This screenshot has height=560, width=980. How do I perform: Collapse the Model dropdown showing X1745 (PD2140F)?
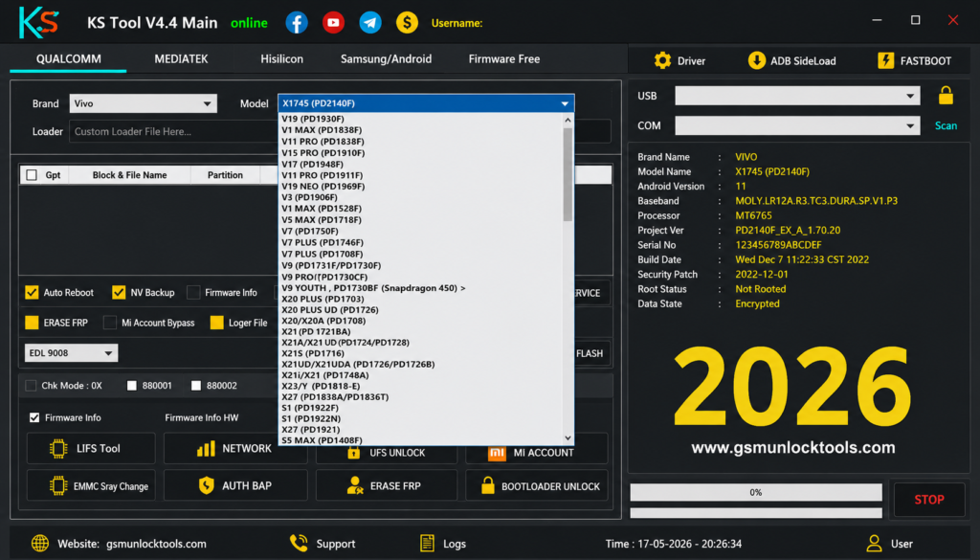click(x=426, y=103)
